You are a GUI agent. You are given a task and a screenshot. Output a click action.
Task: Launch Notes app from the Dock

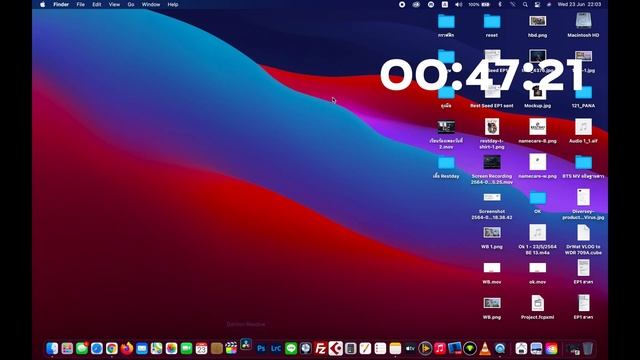coord(395,348)
